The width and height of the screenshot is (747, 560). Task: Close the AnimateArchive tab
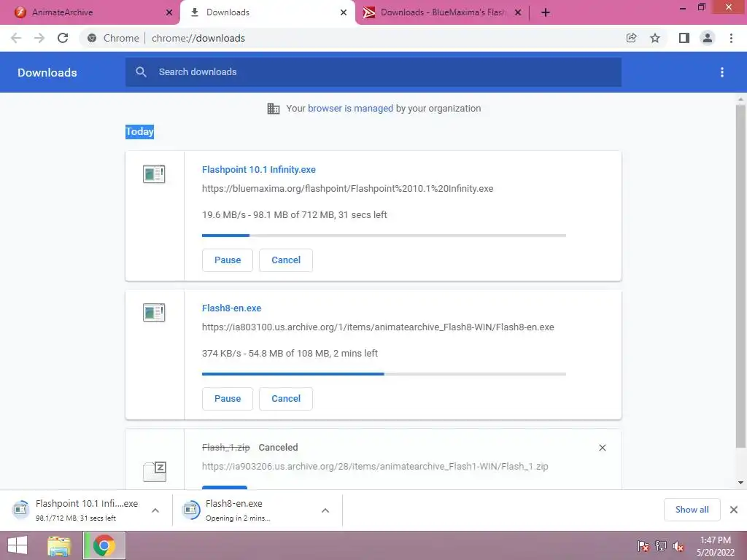point(169,12)
